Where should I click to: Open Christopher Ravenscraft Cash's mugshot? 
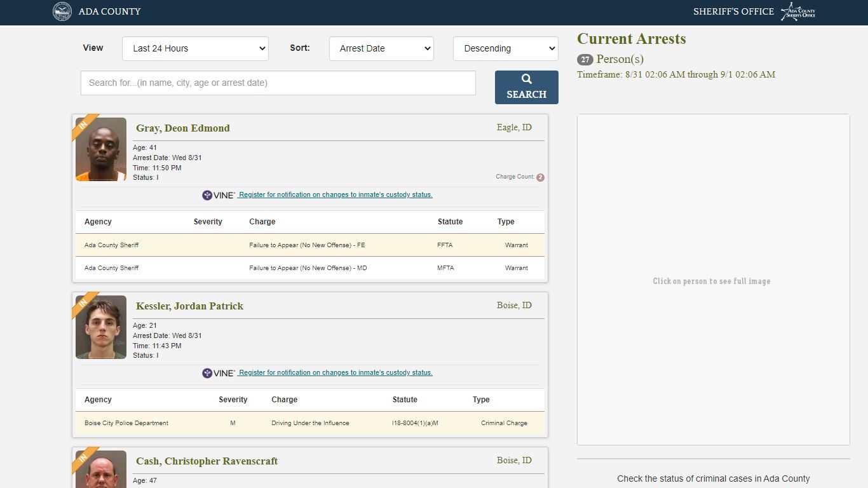click(101, 469)
